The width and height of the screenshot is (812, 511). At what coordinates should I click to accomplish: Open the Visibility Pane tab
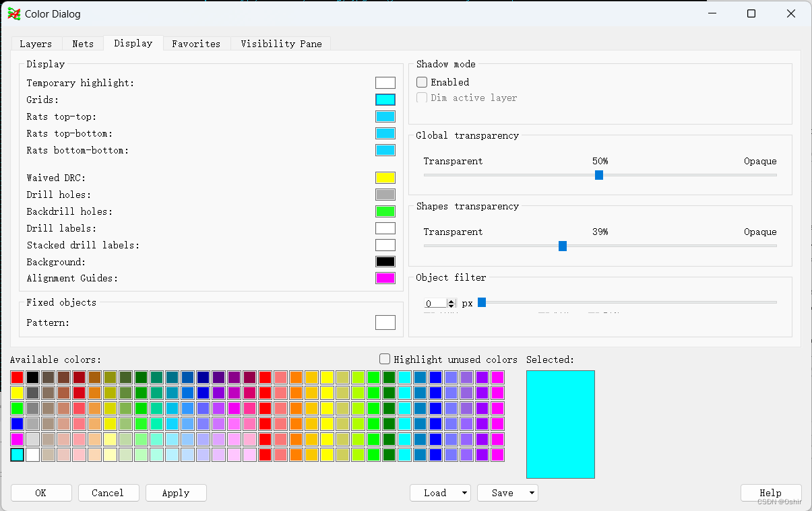[281, 44]
